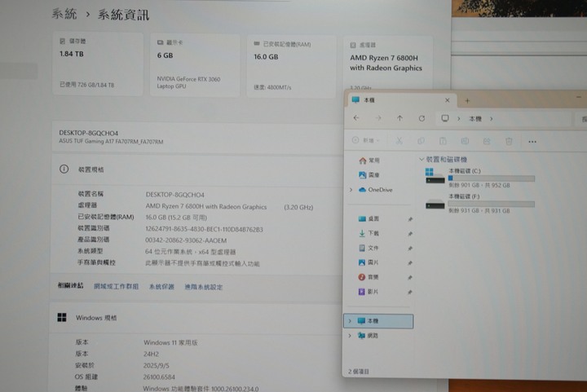Viewport: 587px width, 392px height.
Task: Delete using the trash can icon
Action: tap(509, 141)
